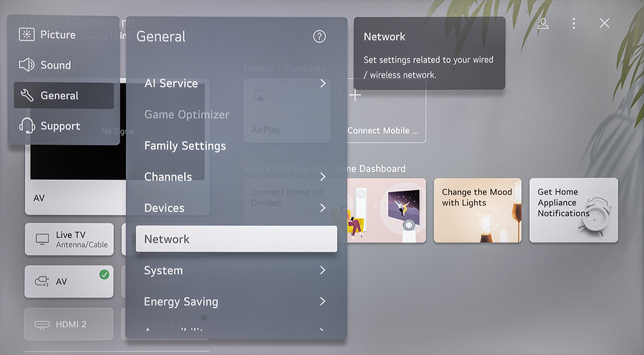This screenshot has width=644, height=355.
Task: Expand the System submenu chevron
Action: (323, 271)
